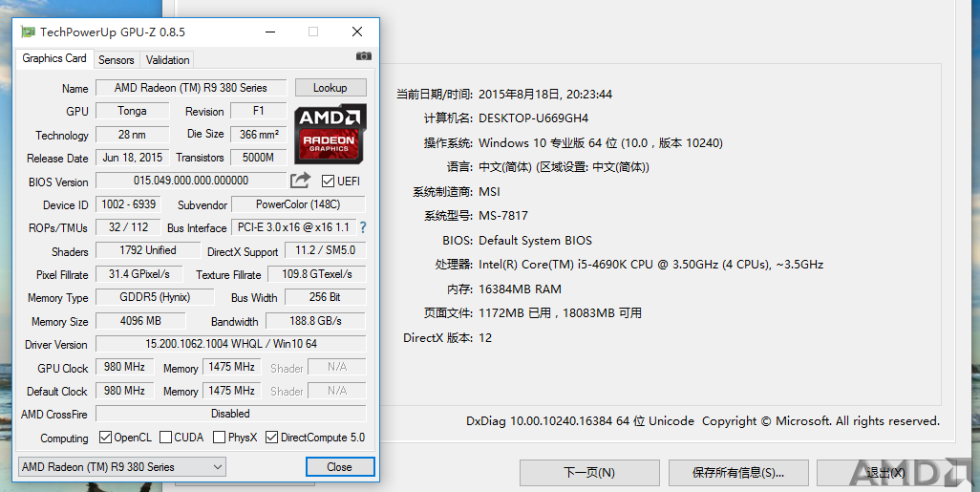Click the AMD Radeon Graphics logo

[330, 134]
